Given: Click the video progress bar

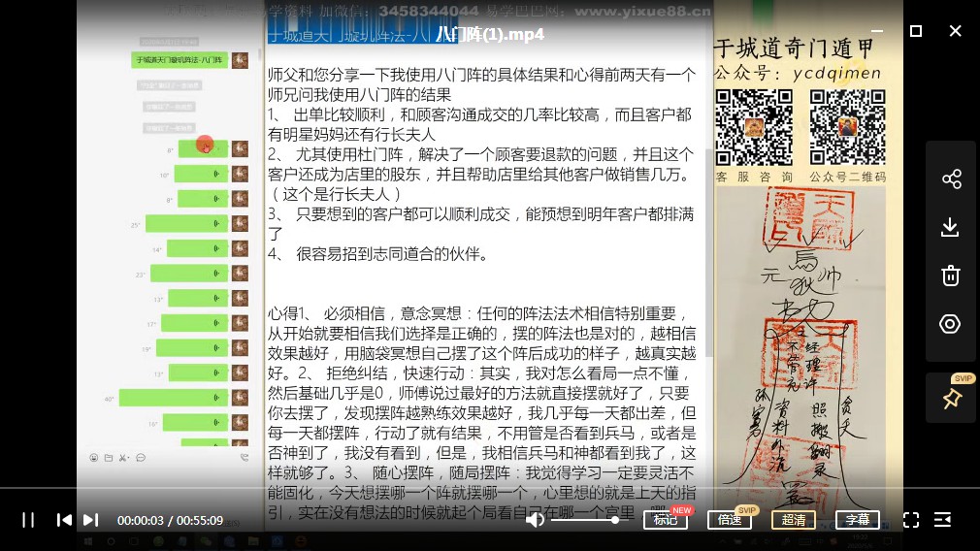Looking at the screenshot, I should pos(490,487).
